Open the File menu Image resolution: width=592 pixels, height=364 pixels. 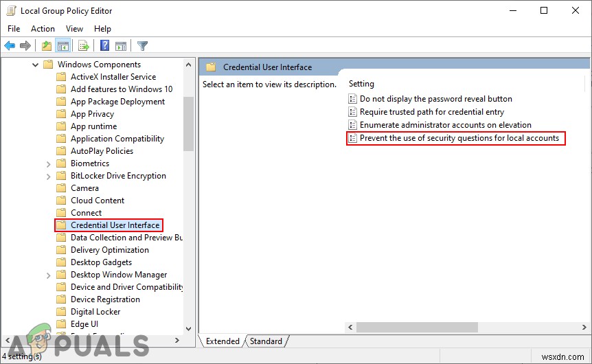14,29
